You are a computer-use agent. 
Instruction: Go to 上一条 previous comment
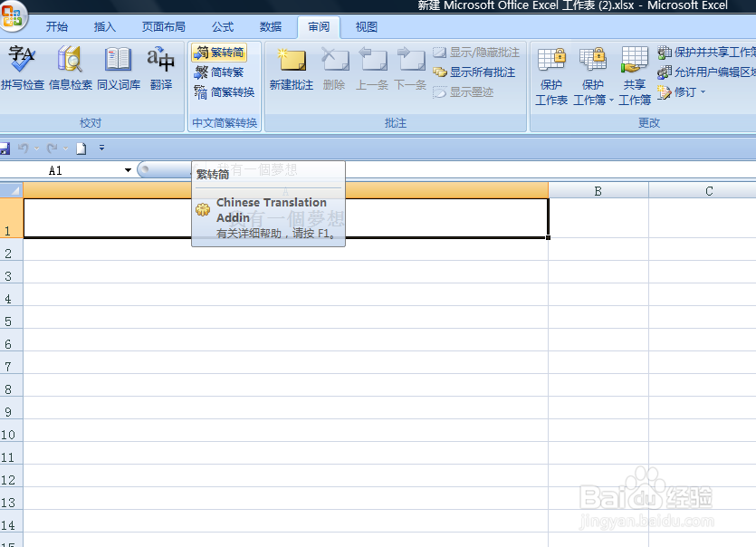pyautogui.click(x=372, y=69)
